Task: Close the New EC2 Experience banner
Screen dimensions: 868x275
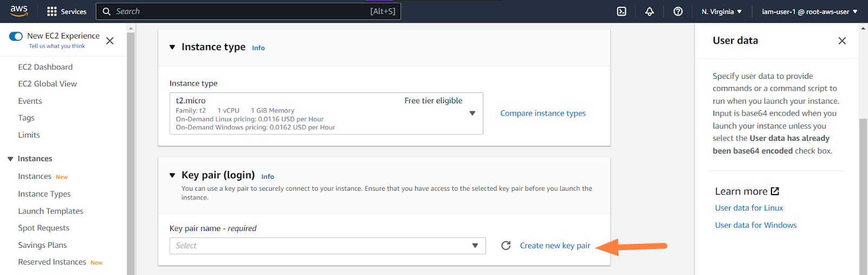Action: pyautogui.click(x=110, y=41)
